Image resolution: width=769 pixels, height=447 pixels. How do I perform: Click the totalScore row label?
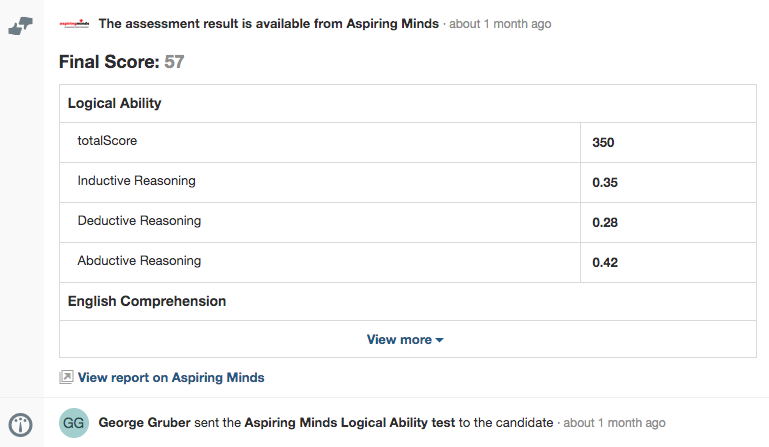(x=107, y=141)
